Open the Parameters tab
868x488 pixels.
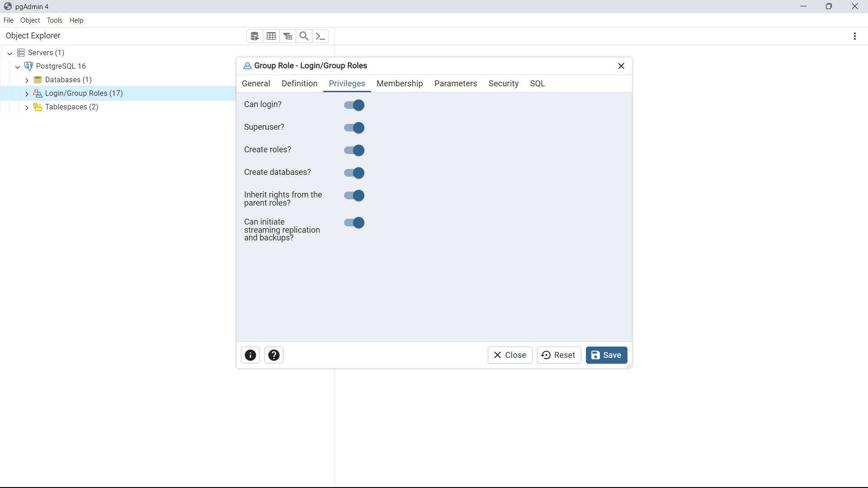pyautogui.click(x=456, y=84)
